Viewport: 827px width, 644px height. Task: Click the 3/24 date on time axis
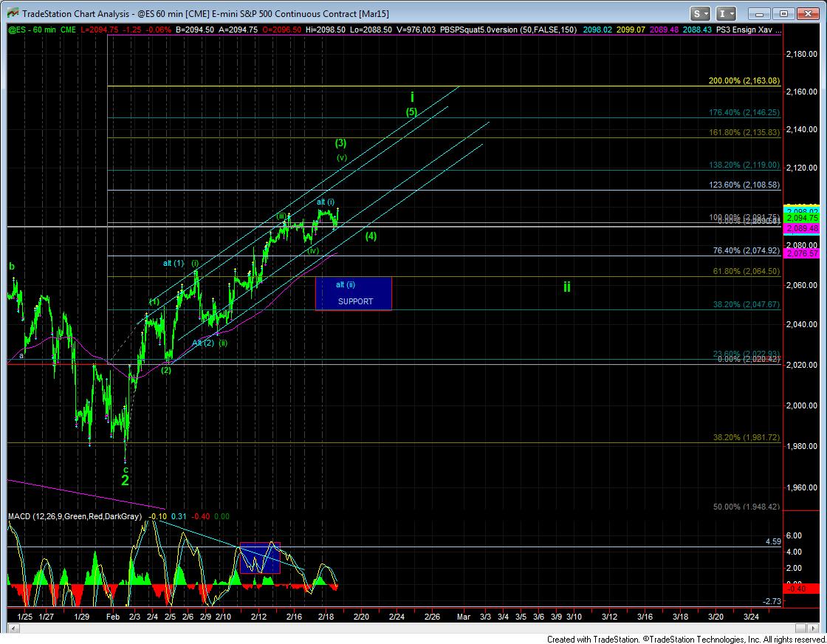pyautogui.click(x=751, y=617)
